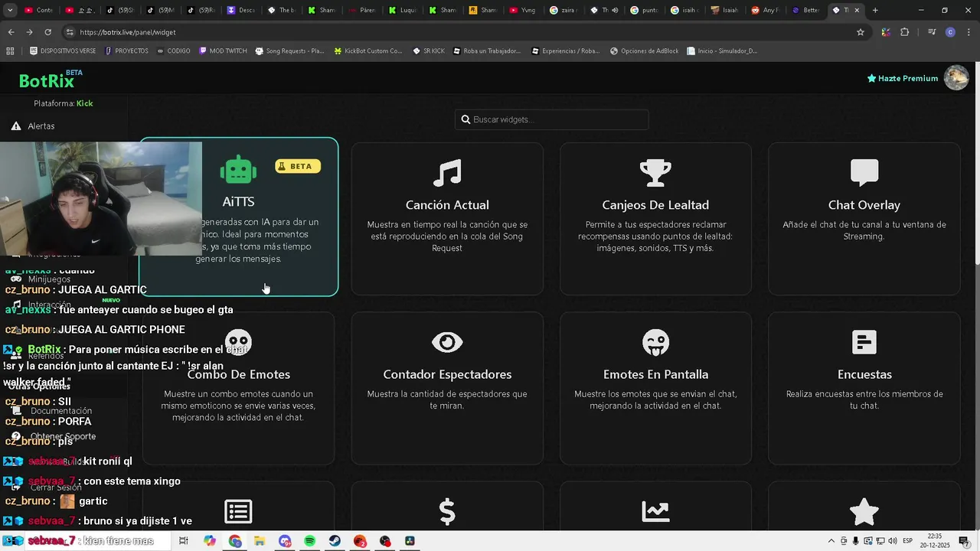This screenshot has height=551, width=980.
Task: Select the star widget icon in bottom row
Action: [x=864, y=511]
